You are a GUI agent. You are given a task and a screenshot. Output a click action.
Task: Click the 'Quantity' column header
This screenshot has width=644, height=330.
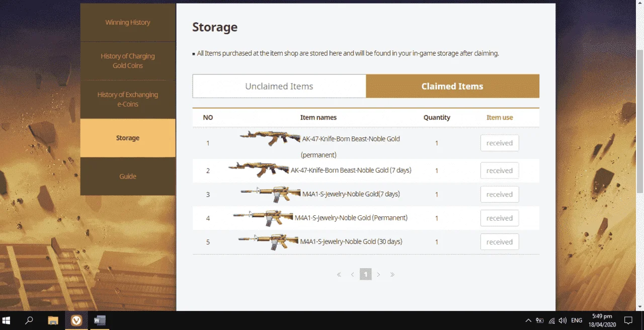coord(437,117)
